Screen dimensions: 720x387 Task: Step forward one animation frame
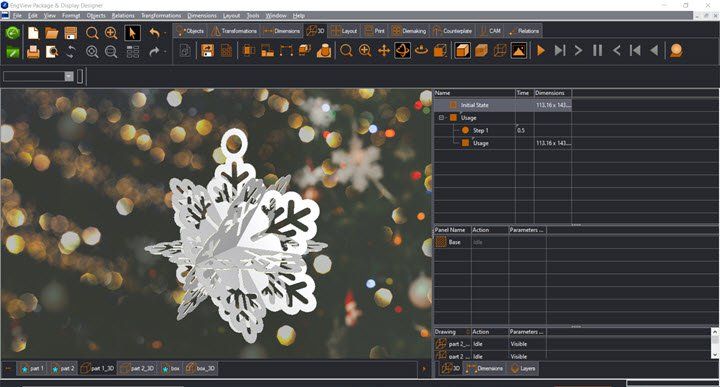point(579,50)
